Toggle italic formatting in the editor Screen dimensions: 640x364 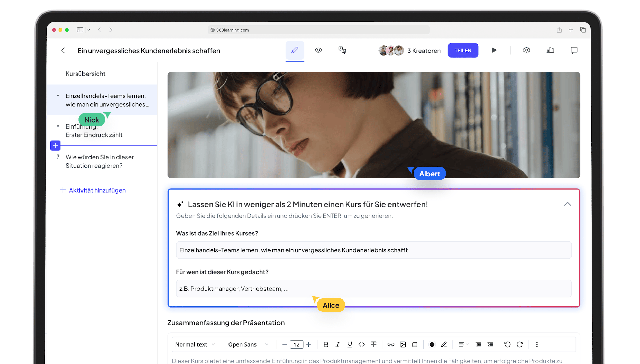tap(337, 344)
